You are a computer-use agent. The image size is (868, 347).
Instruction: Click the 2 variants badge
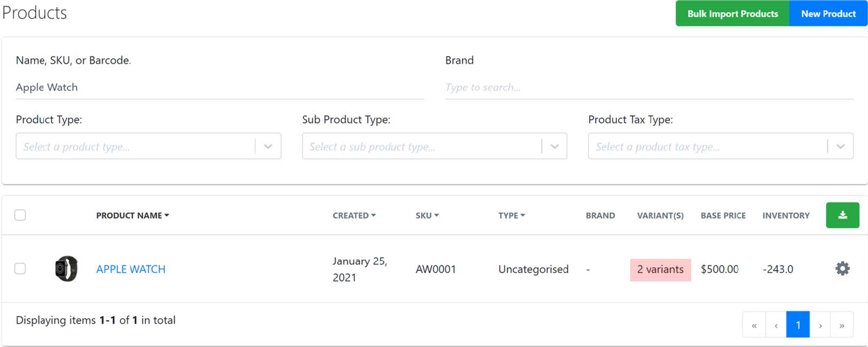point(660,270)
